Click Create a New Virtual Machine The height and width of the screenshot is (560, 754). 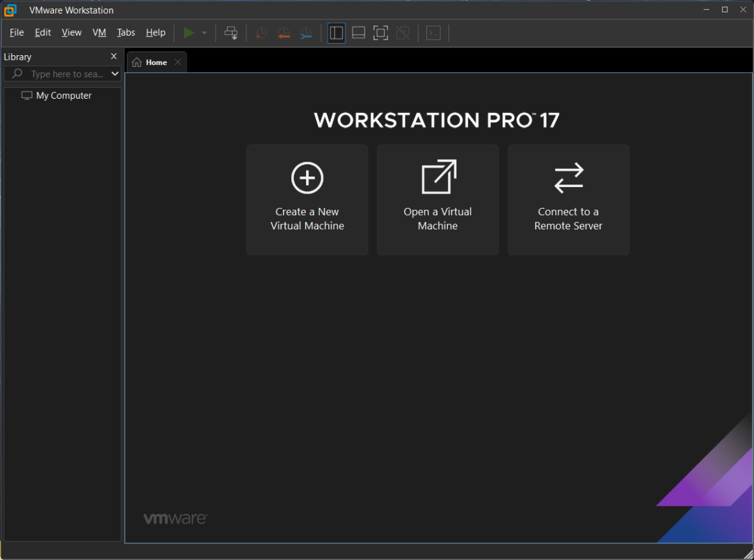tap(307, 199)
